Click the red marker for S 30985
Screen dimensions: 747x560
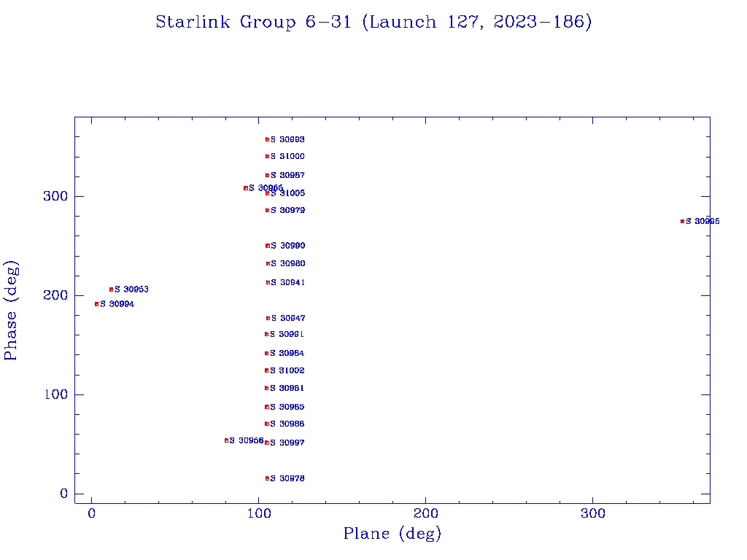tap(267, 407)
